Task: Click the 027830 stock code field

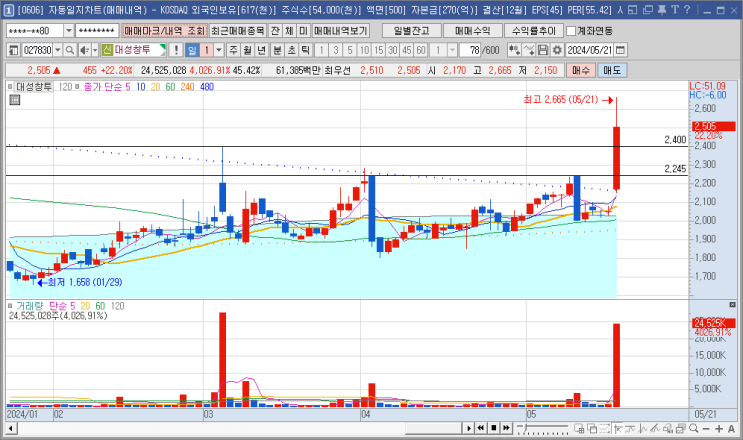Action: 37,50
